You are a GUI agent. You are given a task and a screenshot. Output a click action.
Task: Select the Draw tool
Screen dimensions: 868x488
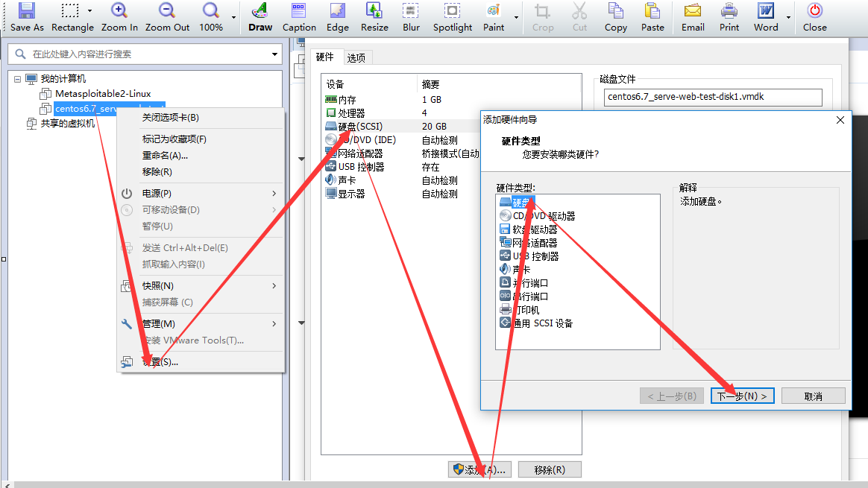[x=260, y=17]
